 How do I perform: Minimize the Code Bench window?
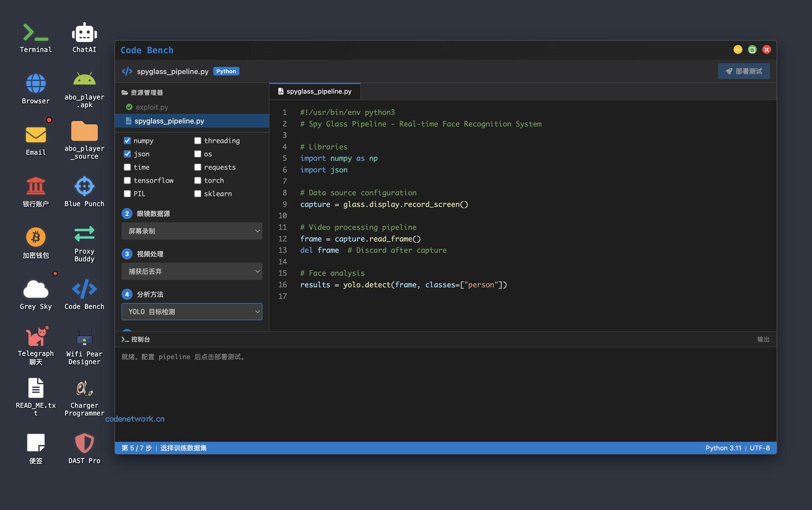[x=738, y=50]
